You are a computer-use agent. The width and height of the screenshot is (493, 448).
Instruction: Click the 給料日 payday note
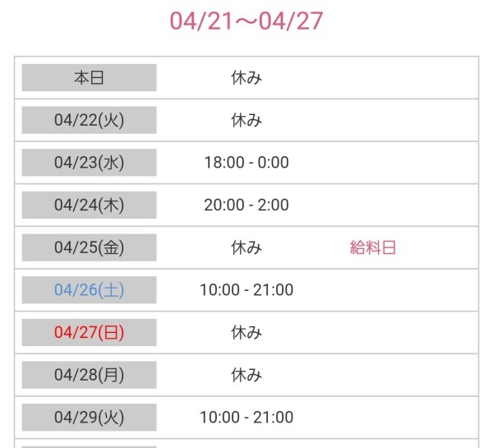tap(373, 247)
